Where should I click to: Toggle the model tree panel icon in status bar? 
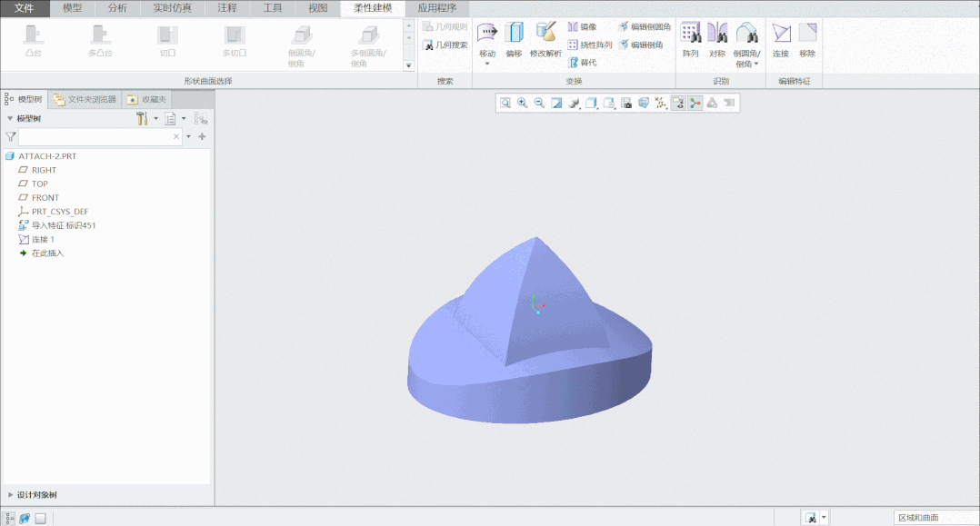[9, 519]
